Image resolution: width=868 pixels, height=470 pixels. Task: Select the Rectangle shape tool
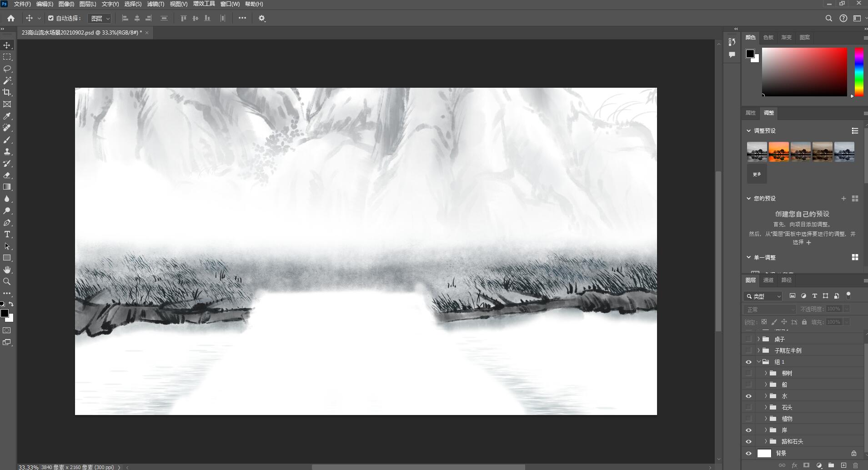pyautogui.click(x=7, y=258)
